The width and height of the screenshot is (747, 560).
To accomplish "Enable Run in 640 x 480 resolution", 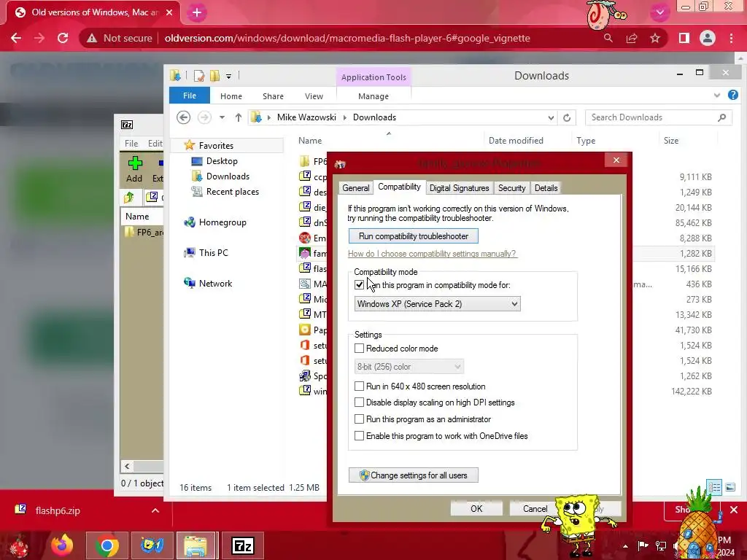I will (359, 386).
